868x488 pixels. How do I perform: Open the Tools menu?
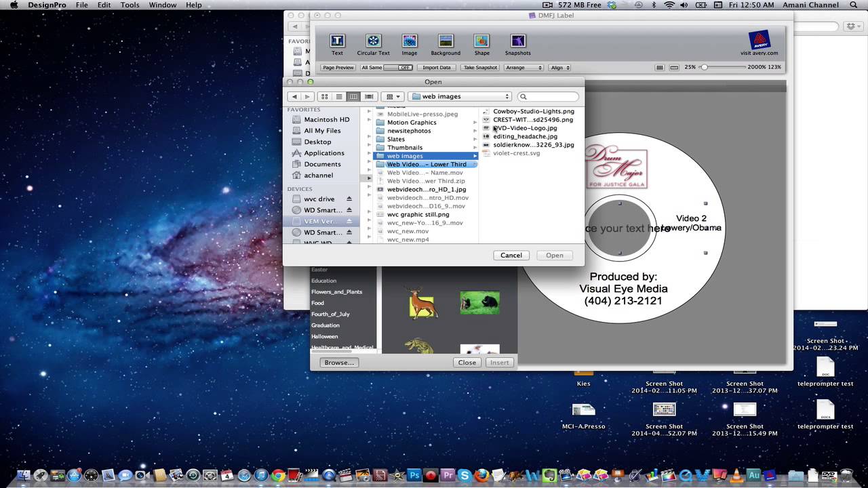click(x=130, y=5)
